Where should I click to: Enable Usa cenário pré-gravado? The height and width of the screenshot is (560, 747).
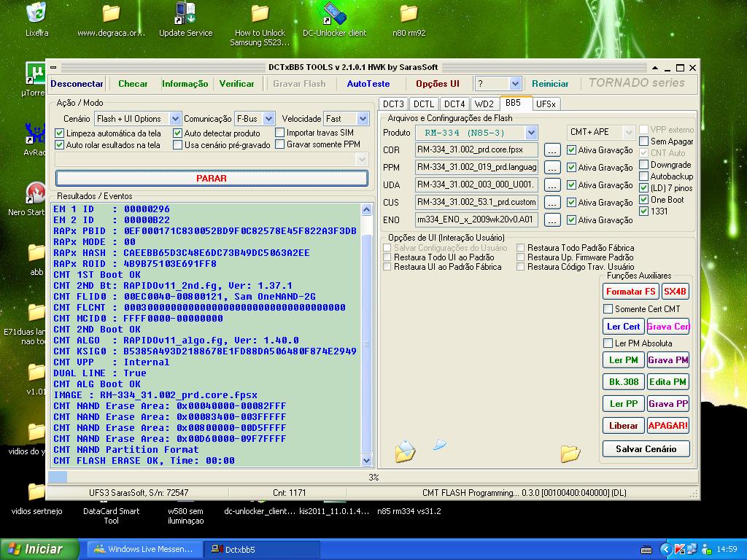178,144
